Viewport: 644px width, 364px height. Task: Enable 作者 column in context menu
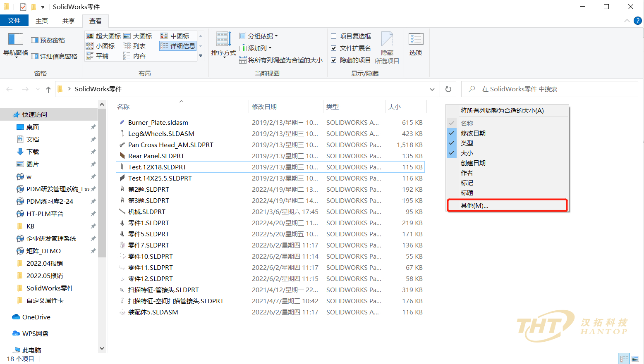507,173
